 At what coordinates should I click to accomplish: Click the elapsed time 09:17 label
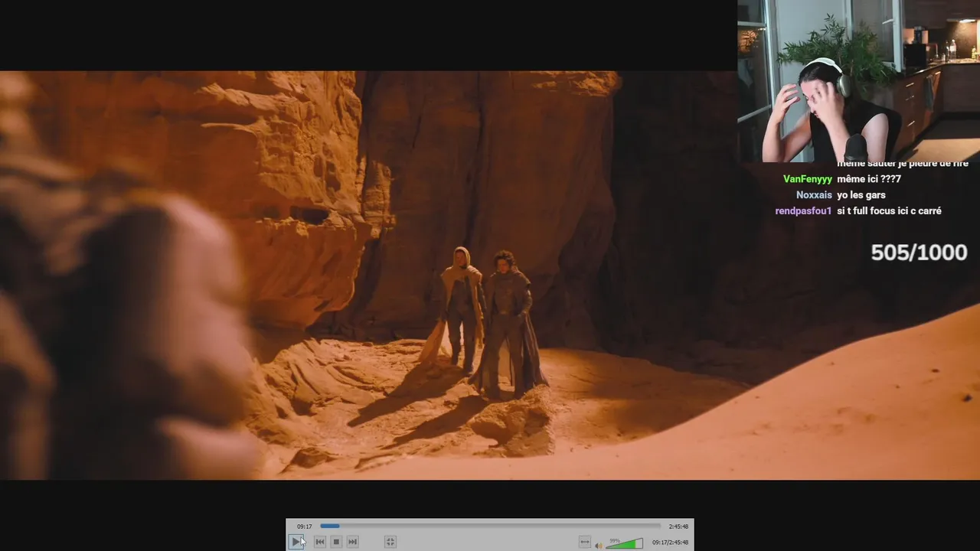[x=305, y=527]
